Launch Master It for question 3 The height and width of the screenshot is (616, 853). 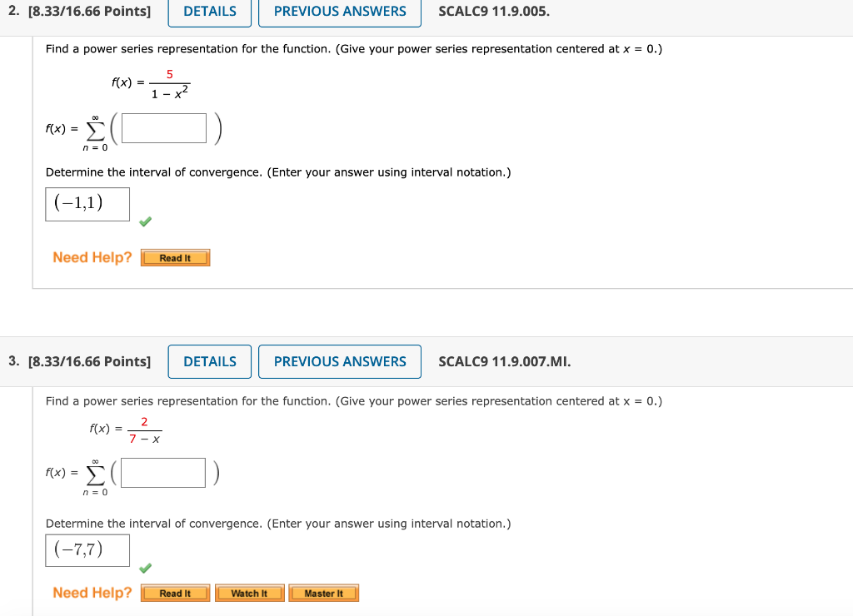(x=323, y=593)
